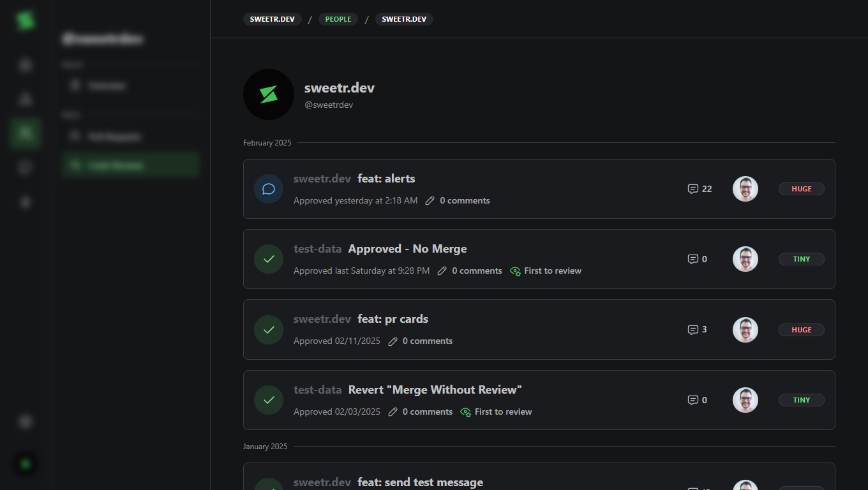Viewport: 868px width, 490px height.
Task: Click the sweetr.dev repo name on feat: alerts
Action: coord(322,179)
